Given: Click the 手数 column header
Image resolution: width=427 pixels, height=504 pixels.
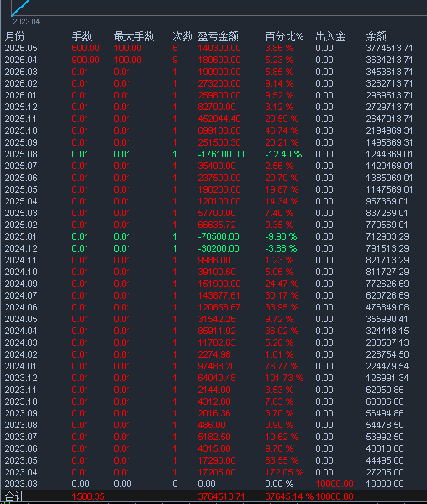Looking at the screenshot, I should 82,36.
